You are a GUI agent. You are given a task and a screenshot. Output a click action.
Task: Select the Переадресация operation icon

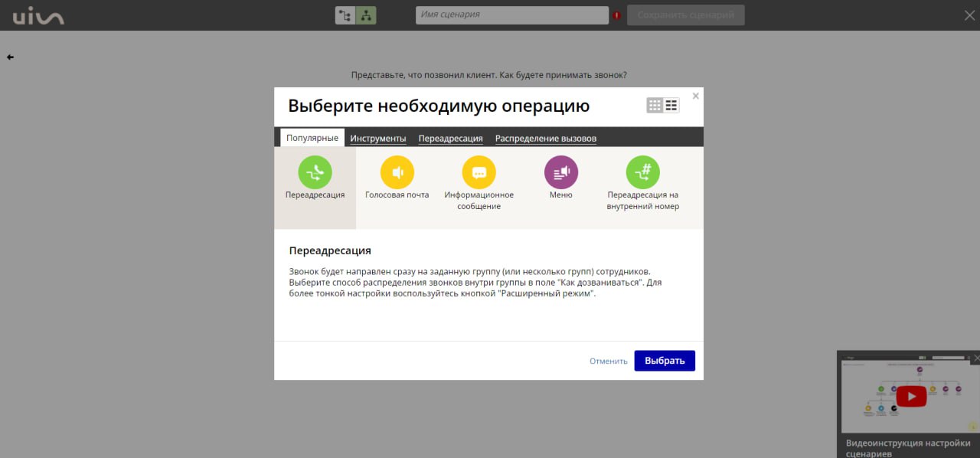[x=315, y=172]
